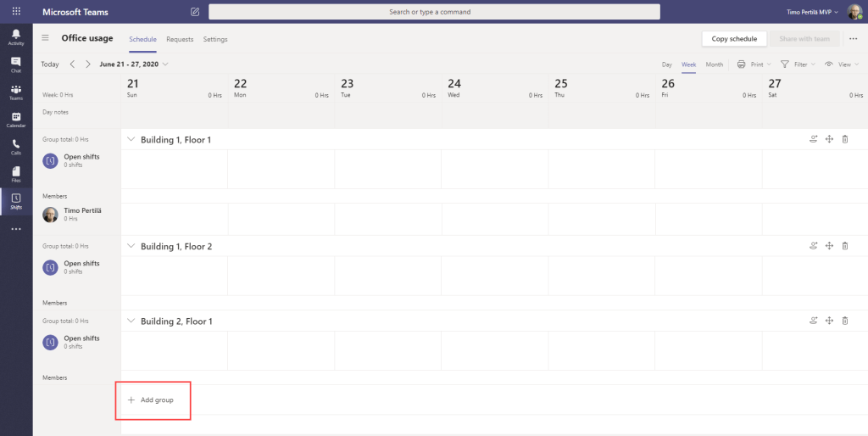Click the new chat compose icon
This screenshot has height=436, width=868.
pyautogui.click(x=195, y=12)
